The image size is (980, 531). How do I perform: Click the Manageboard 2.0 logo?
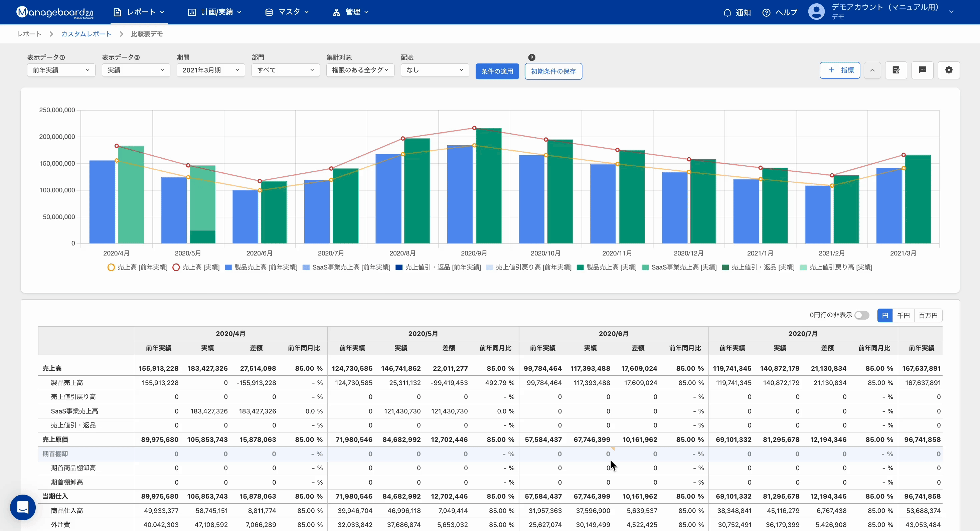[55, 12]
